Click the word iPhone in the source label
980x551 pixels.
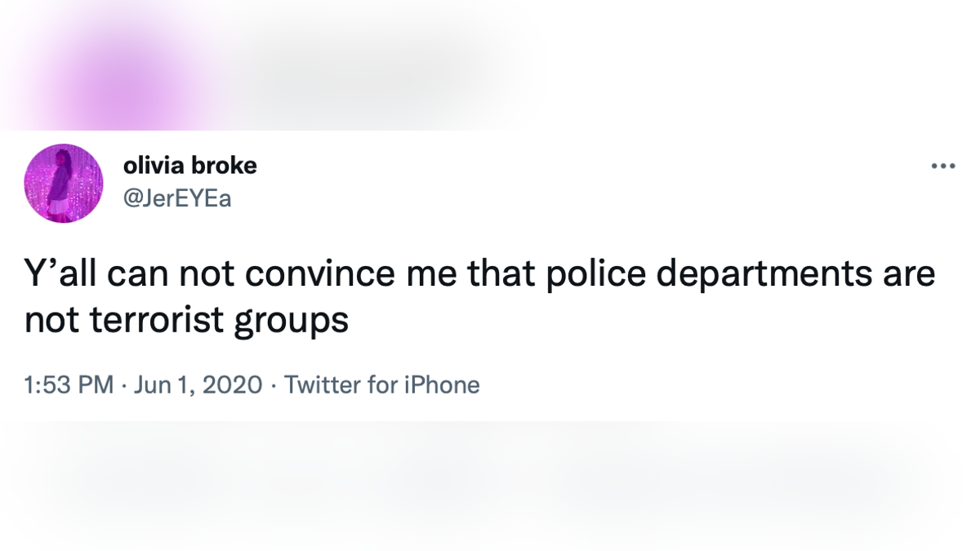(442, 384)
